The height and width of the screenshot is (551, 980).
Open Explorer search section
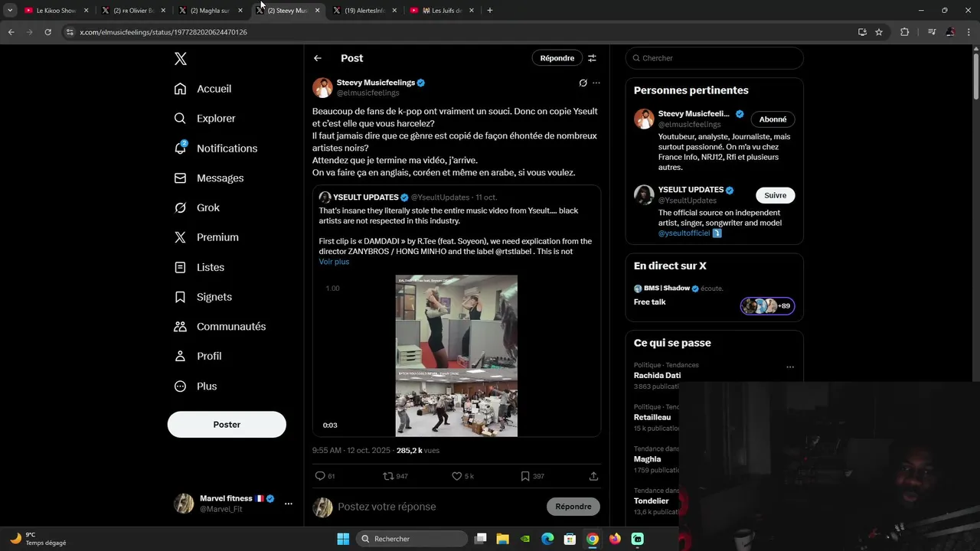204,119
